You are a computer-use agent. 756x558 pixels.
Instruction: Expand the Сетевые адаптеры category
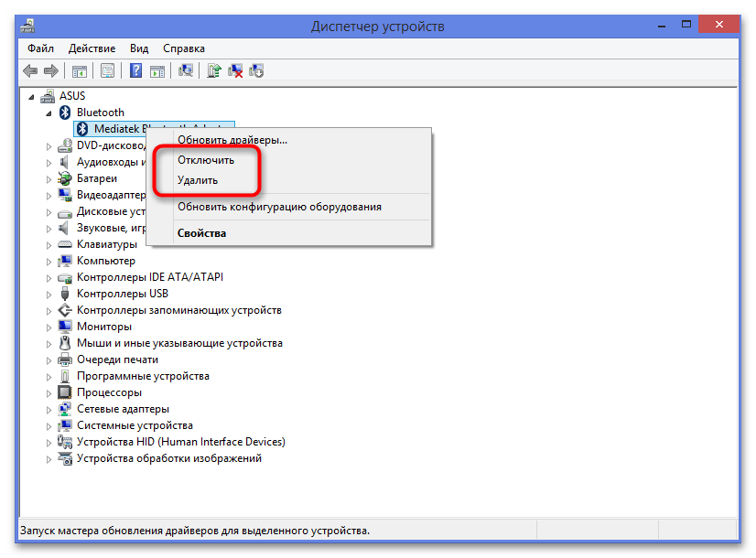point(49,409)
